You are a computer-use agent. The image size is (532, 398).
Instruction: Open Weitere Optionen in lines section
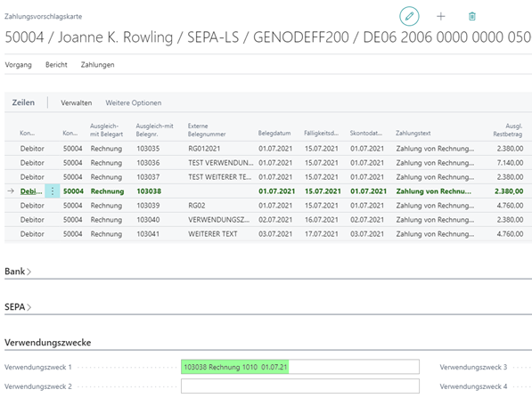click(134, 102)
